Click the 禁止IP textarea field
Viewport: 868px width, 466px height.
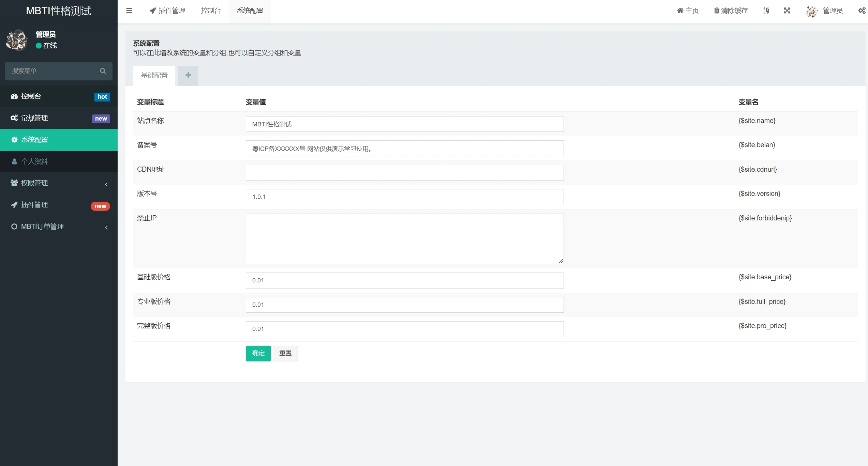tap(404, 238)
